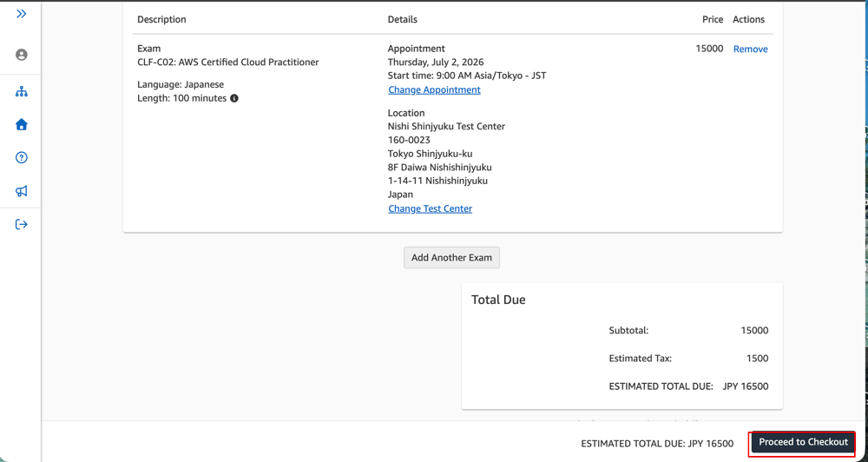Remove the CLF-C02 exam from cart

pos(750,49)
